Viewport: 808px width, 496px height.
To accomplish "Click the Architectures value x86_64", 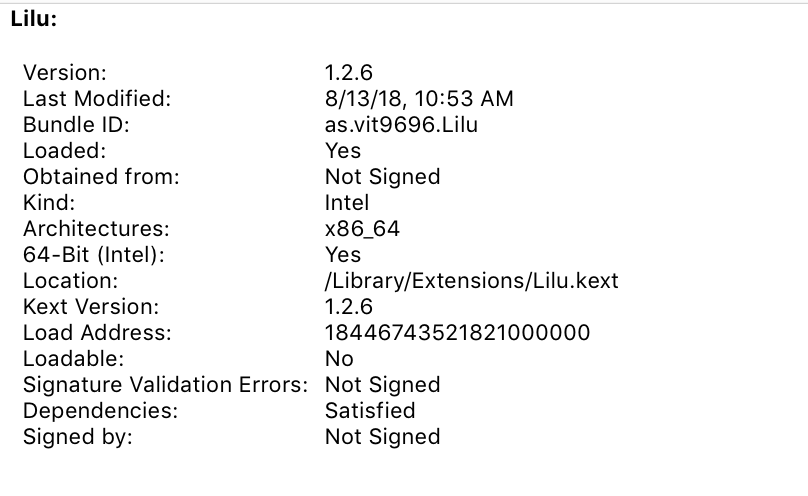I will (x=362, y=229).
